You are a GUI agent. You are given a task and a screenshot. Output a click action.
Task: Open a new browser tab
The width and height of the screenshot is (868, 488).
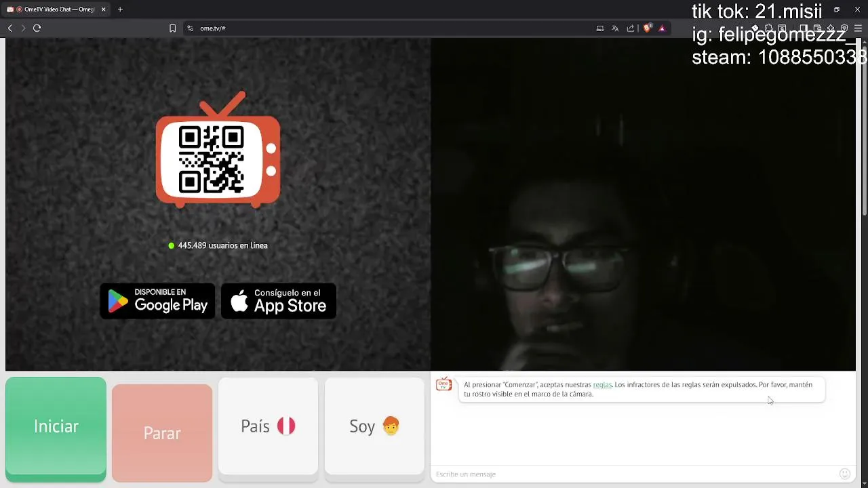click(x=120, y=9)
